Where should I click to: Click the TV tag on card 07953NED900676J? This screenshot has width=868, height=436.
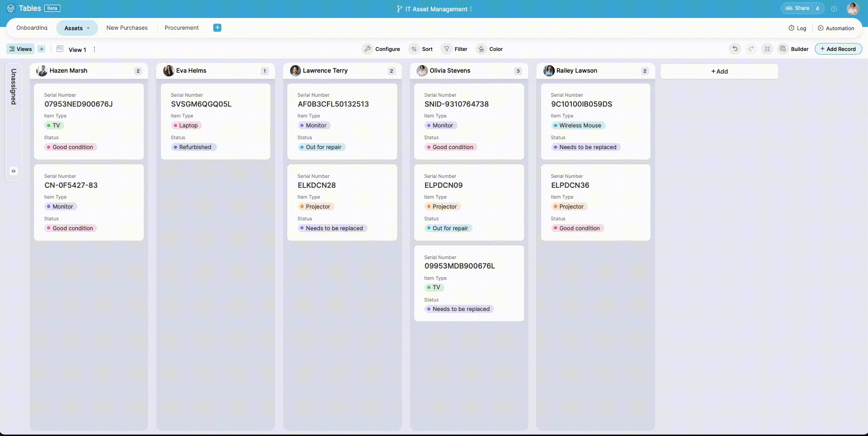(54, 126)
